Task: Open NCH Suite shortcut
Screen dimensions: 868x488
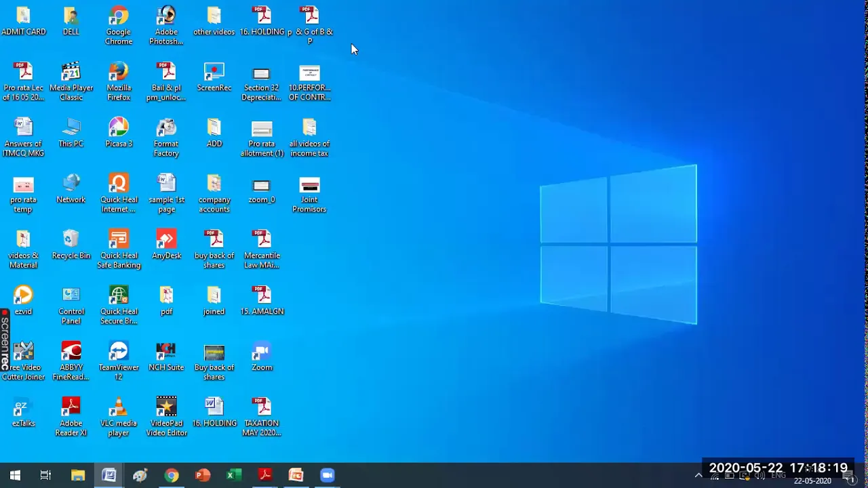Action: point(166,357)
